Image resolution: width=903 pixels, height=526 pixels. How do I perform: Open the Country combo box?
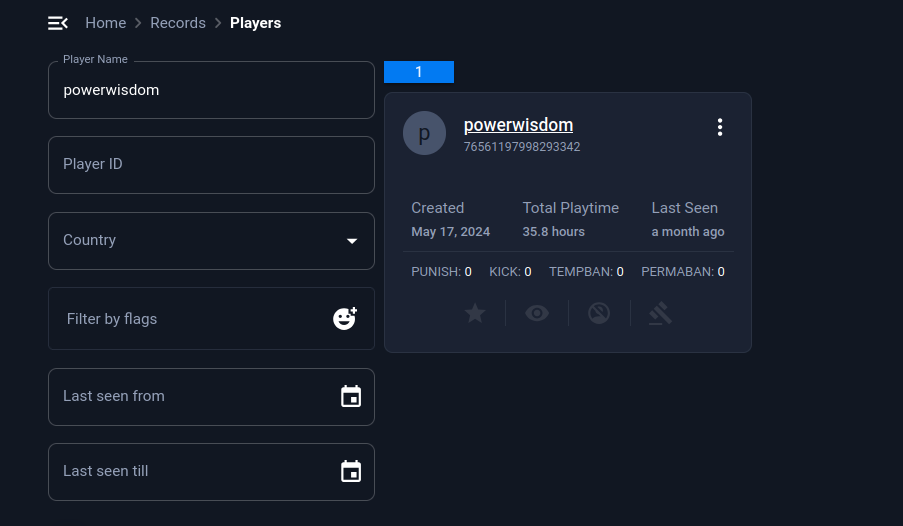pos(211,241)
